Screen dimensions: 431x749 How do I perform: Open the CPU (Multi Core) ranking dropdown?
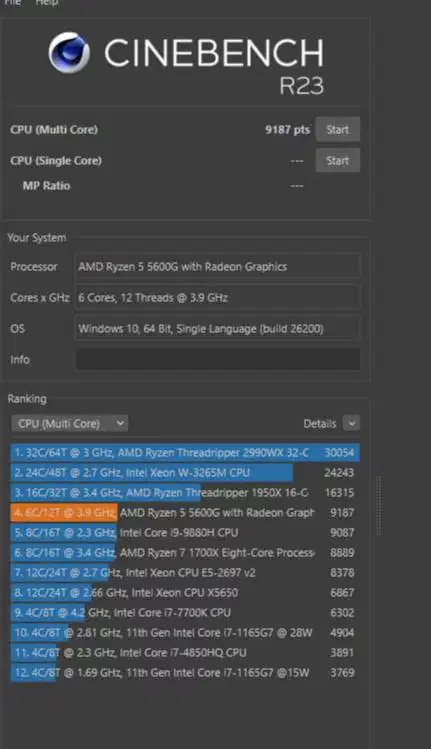pos(70,423)
